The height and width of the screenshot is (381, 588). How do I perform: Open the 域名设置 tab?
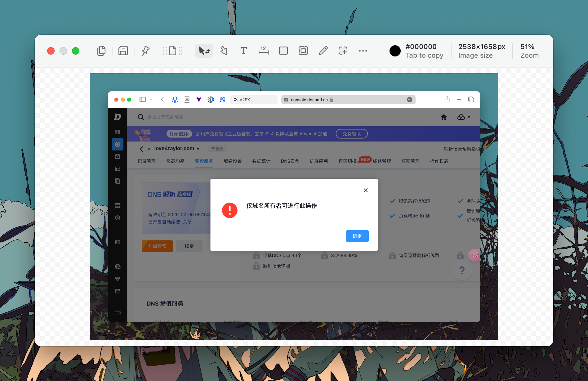point(232,161)
